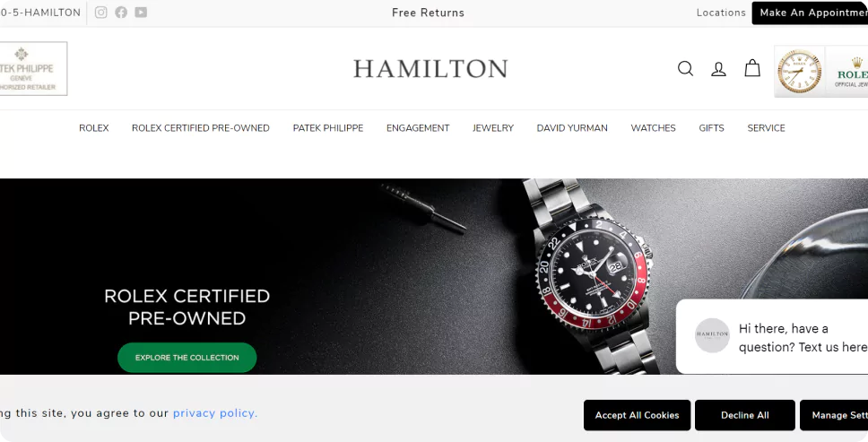
Task: Click the Rolex clock widget
Action: click(799, 72)
